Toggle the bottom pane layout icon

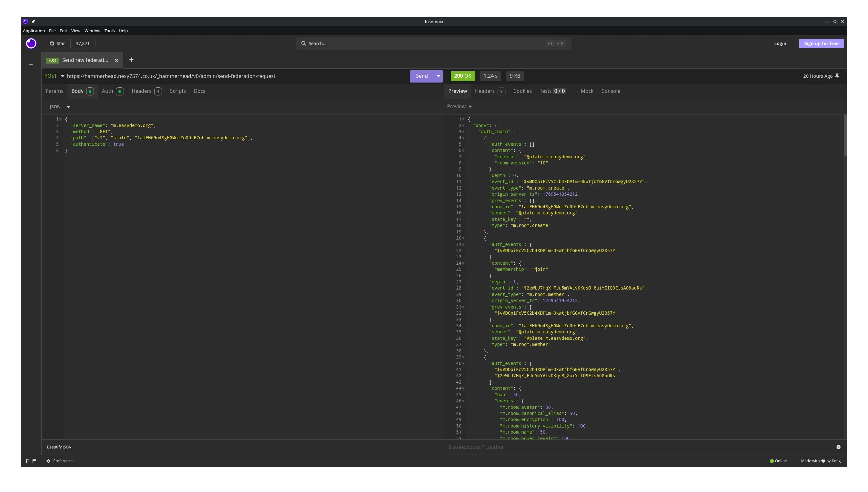34,461
